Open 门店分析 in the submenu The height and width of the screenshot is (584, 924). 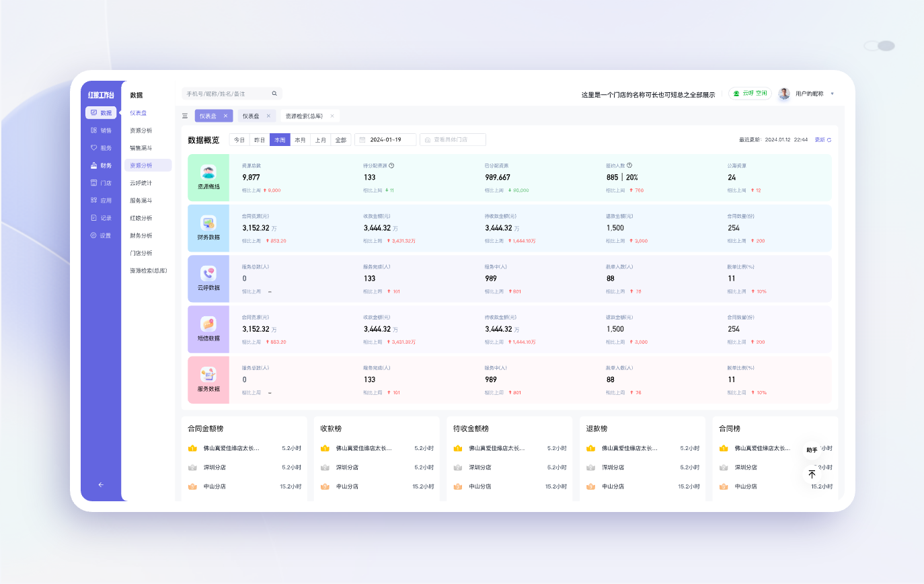[x=141, y=253]
